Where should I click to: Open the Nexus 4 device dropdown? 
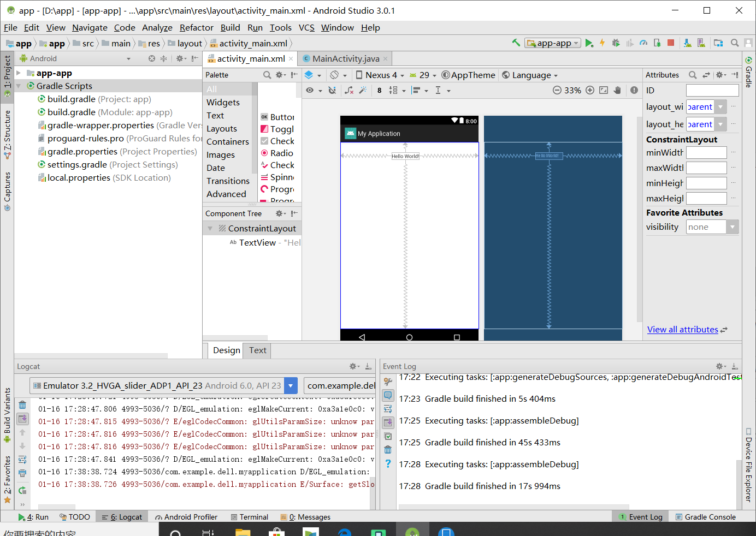click(x=380, y=75)
